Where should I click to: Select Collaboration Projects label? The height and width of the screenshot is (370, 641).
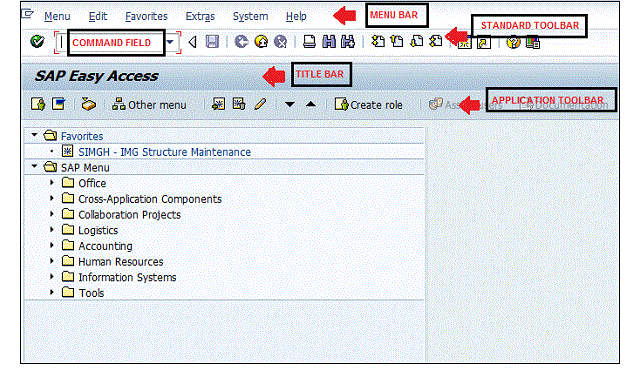click(129, 215)
